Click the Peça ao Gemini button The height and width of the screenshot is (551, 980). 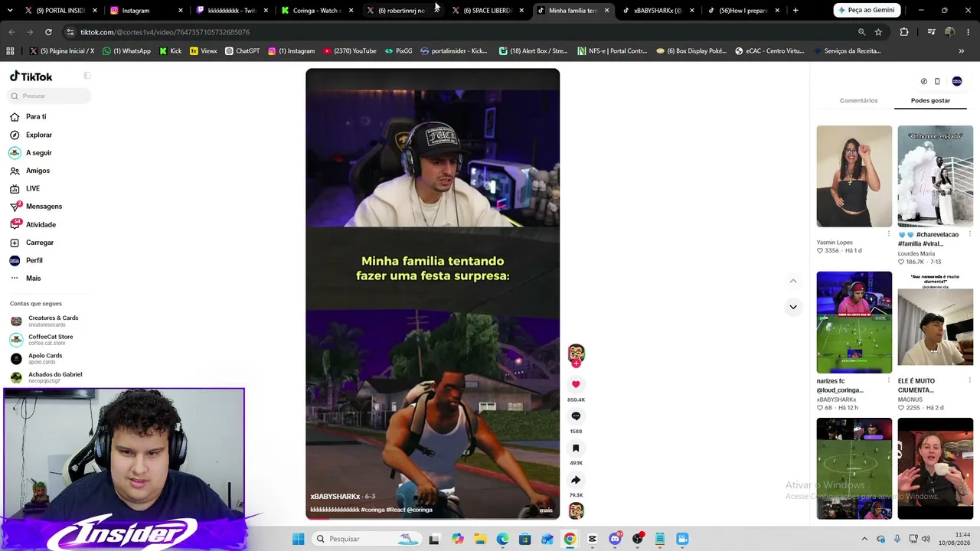867,10
